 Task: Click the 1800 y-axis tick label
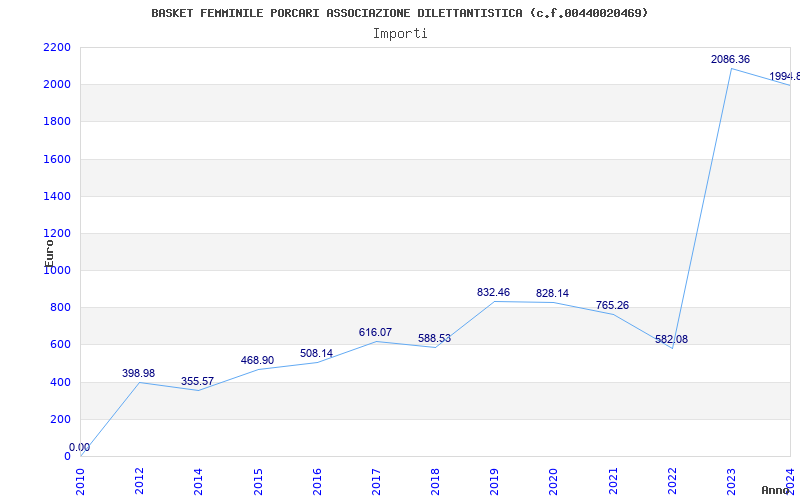(x=57, y=122)
